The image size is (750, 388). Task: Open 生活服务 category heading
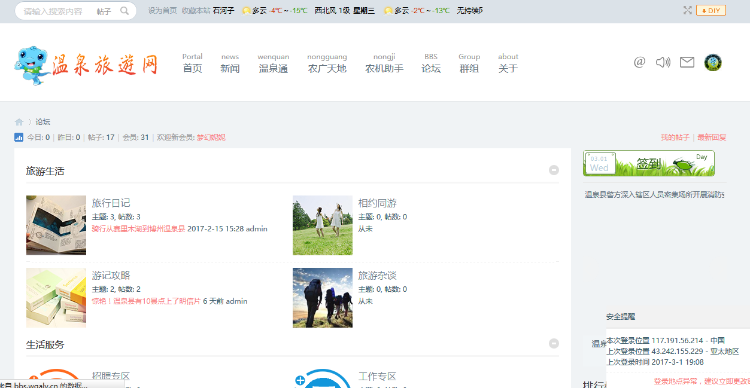45,344
